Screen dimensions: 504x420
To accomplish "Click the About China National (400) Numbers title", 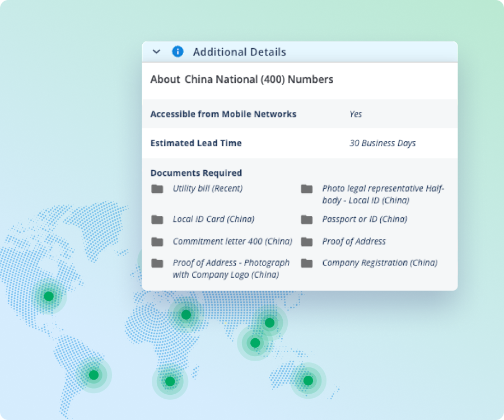I will click(x=241, y=80).
